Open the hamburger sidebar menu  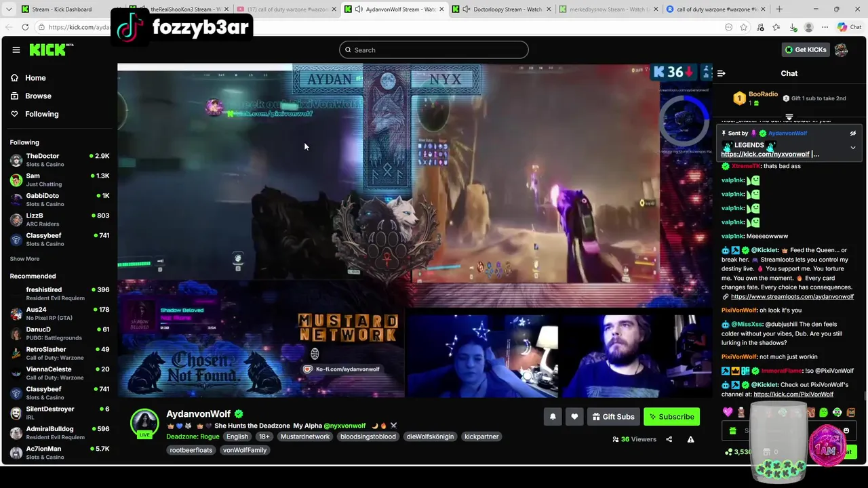[16, 49]
